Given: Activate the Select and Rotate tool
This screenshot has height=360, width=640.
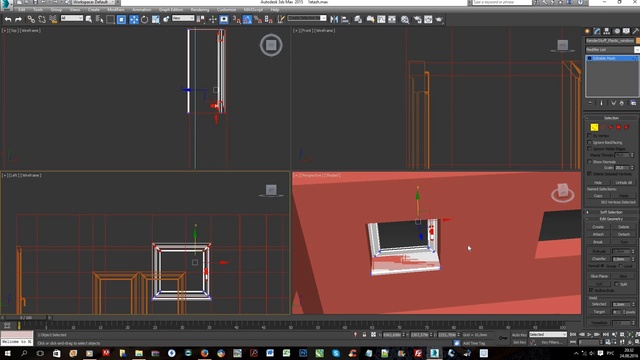Looking at the screenshot, I should (x=144, y=19).
